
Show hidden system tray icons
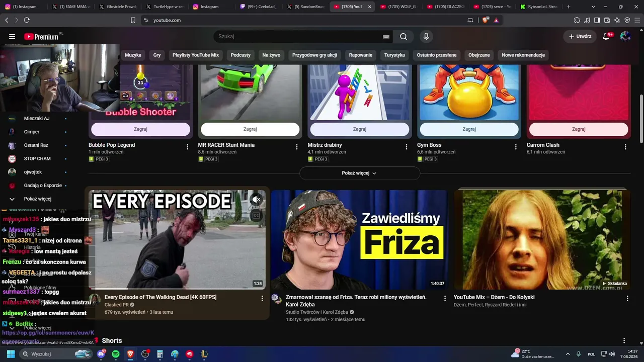(568, 354)
